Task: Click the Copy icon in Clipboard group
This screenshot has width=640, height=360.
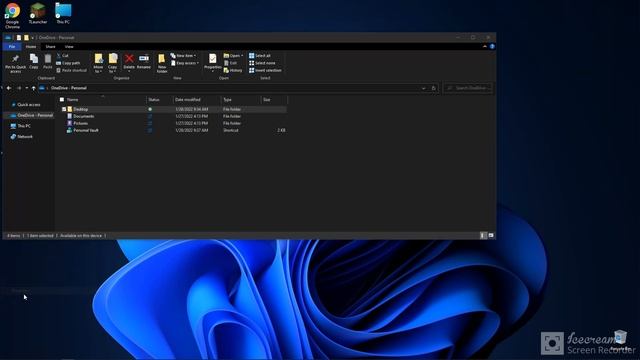Action: tap(34, 61)
